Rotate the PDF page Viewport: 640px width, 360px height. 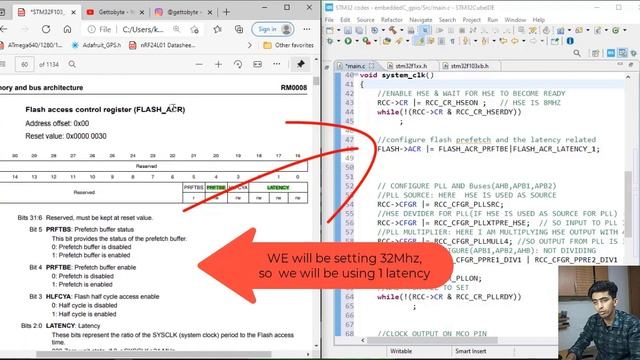pyautogui.click(x=238, y=64)
